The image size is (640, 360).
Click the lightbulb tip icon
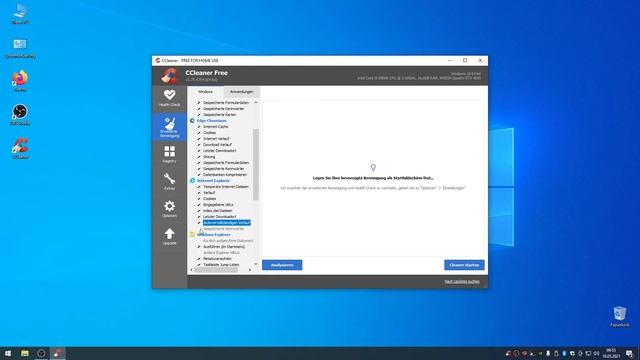[x=373, y=167]
